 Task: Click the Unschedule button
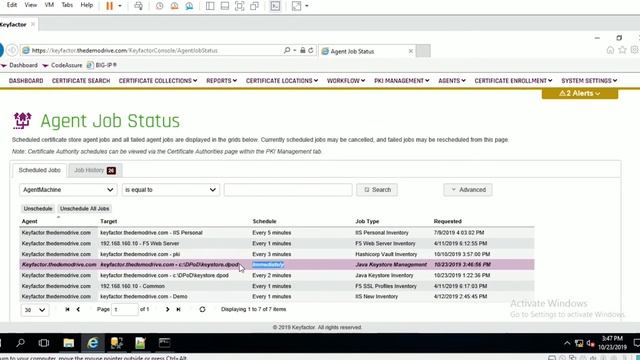(x=38, y=209)
